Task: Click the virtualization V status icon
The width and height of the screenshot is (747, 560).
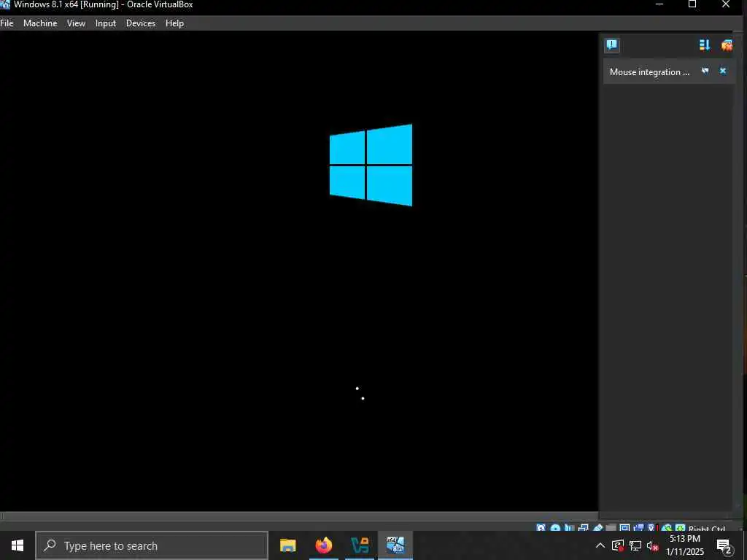Action: pyautogui.click(x=651, y=528)
